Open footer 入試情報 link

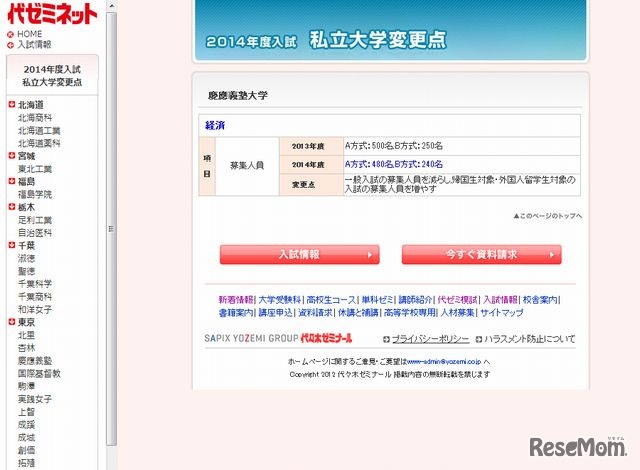(x=500, y=300)
